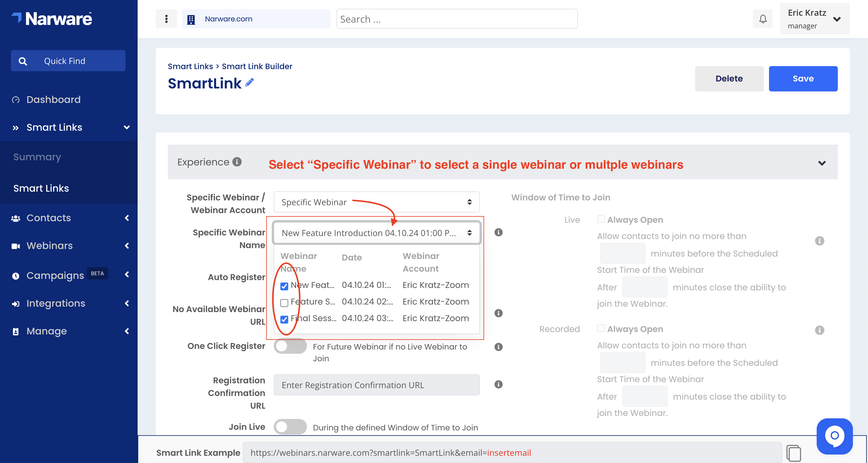Click Recorded minutes-before-start input
The height and width of the screenshot is (463, 868).
(622, 362)
